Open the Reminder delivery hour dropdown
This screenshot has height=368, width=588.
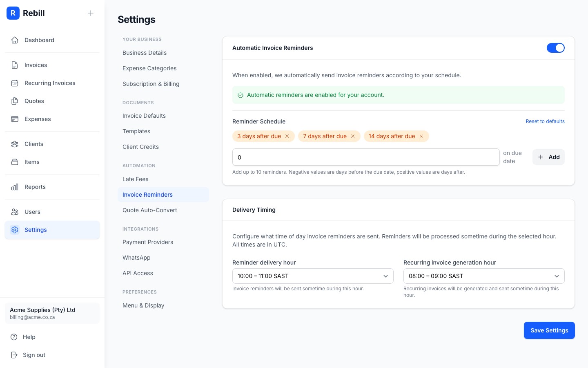pos(313,276)
